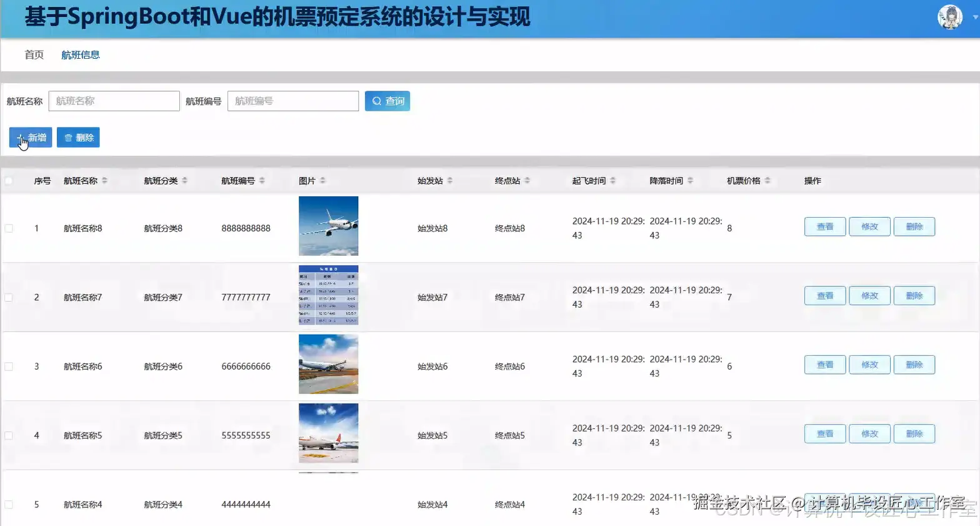
Task: Focus the 航班编号 search field
Action: tap(293, 101)
